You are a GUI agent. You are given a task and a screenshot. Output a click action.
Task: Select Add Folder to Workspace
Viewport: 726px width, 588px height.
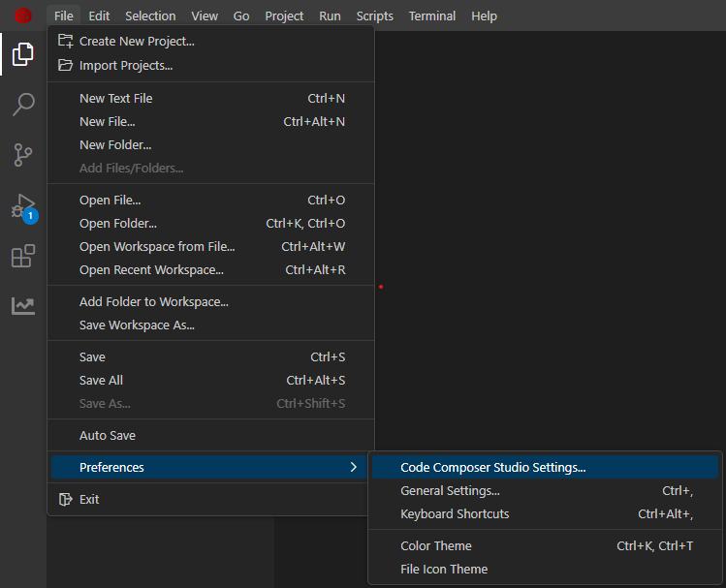point(153,302)
